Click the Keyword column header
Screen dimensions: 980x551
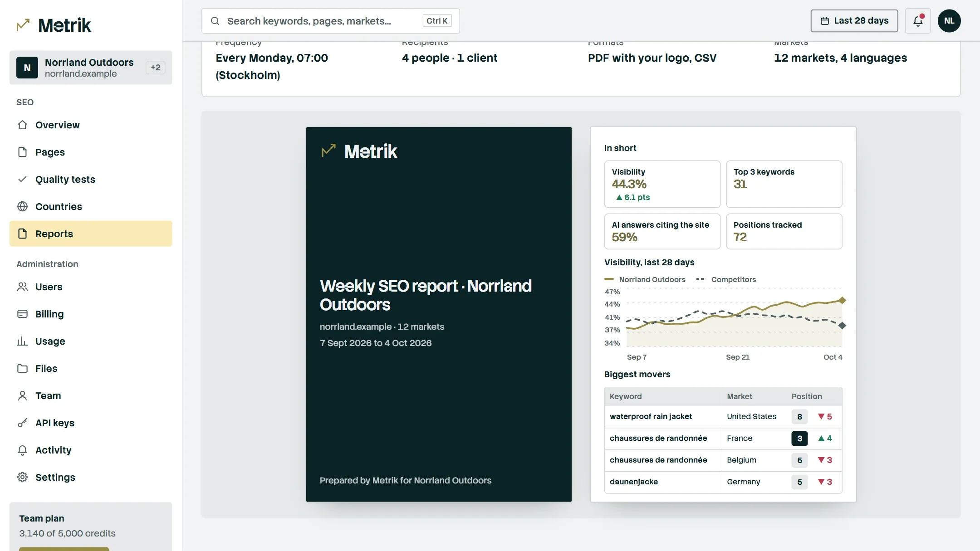626,396
